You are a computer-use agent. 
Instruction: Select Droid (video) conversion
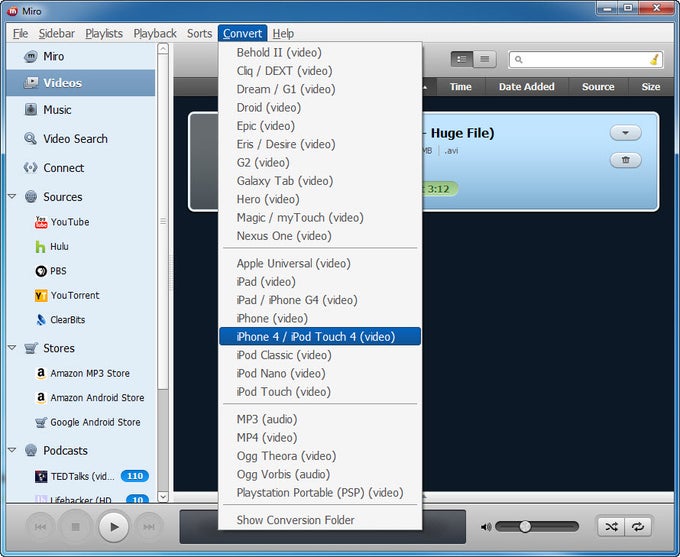pos(320,108)
